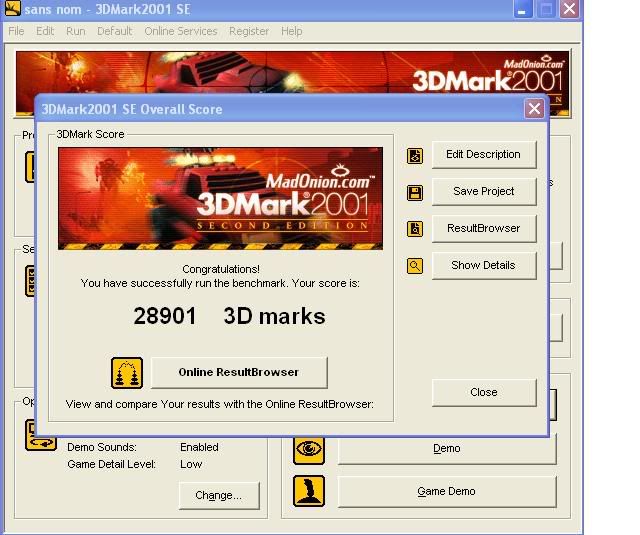Open the Default menu
Image resolution: width=640 pixels, height=535 pixels.
(x=115, y=31)
